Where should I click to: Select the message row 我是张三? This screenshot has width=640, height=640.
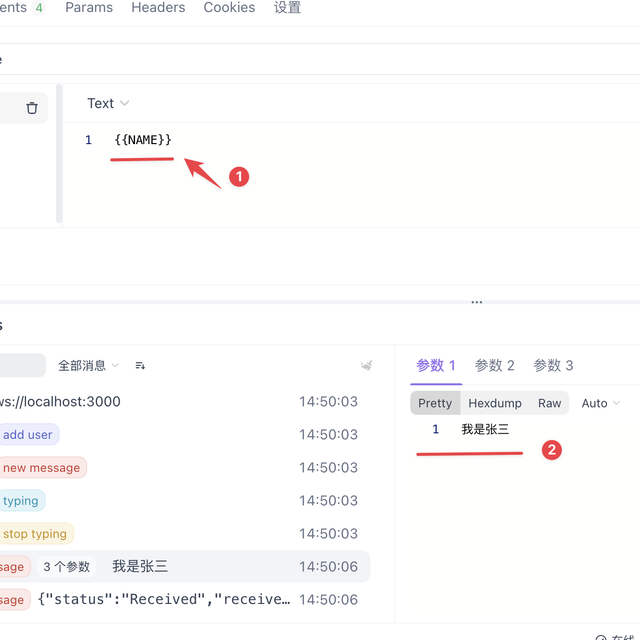pos(184,567)
